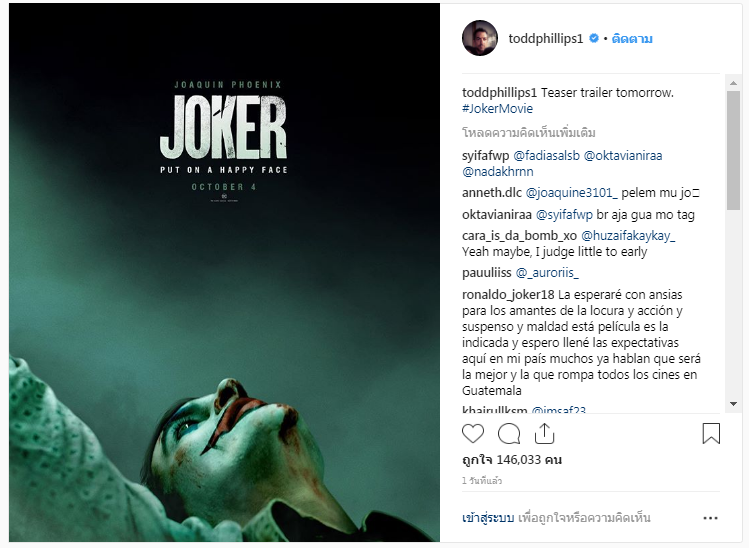Follow toddphillips1 using ติดตาม button
Viewport: 749px width, 548px height.
[632, 39]
